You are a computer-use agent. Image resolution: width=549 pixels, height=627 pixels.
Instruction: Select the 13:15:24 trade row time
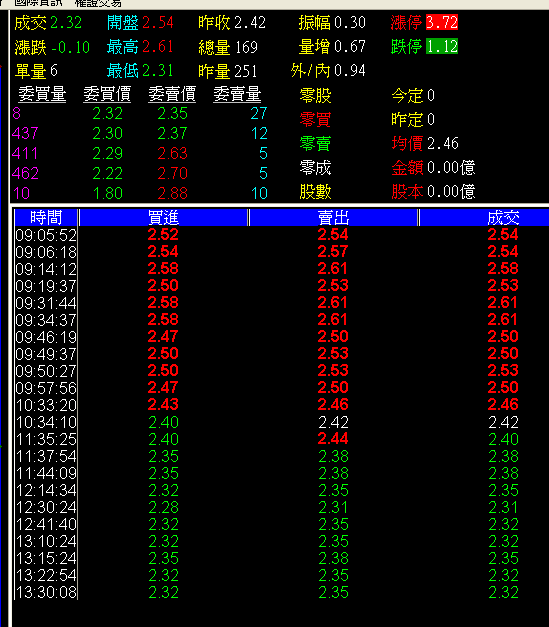point(46,558)
